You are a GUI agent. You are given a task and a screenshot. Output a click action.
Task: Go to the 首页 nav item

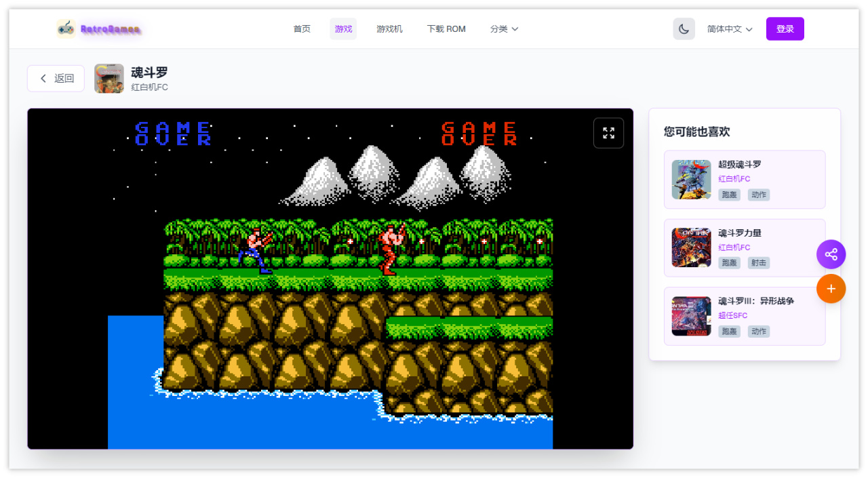[x=302, y=29]
